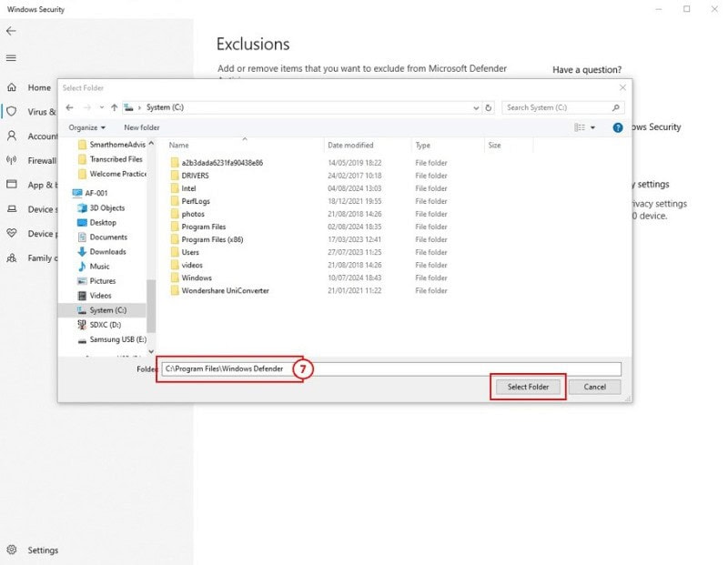Select SDXC (D:) drive in tree

[x=106, y=325]
